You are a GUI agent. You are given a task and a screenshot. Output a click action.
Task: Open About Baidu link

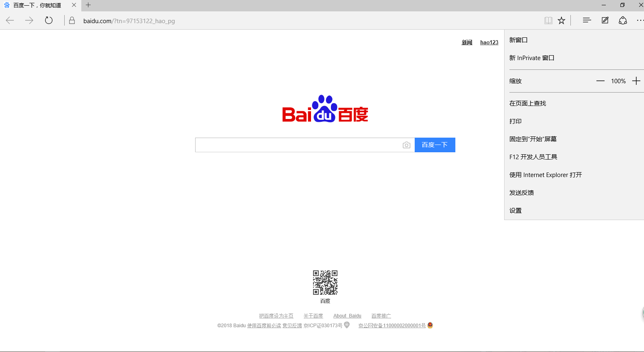pos(347,316)
